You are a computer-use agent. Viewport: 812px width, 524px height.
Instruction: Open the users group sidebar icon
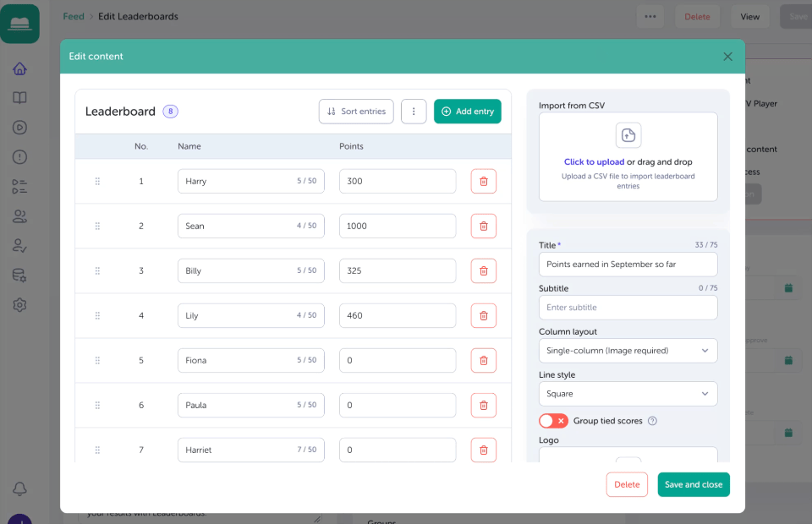(19, 216)
